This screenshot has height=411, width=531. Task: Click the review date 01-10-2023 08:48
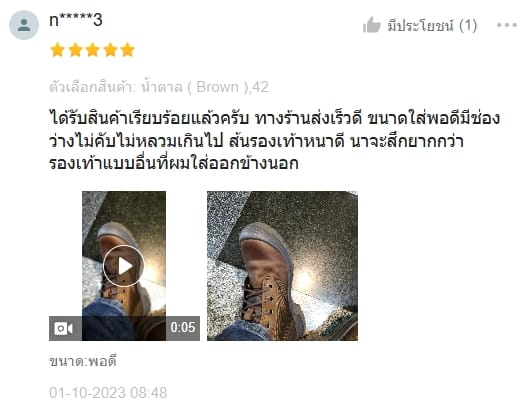108,393
